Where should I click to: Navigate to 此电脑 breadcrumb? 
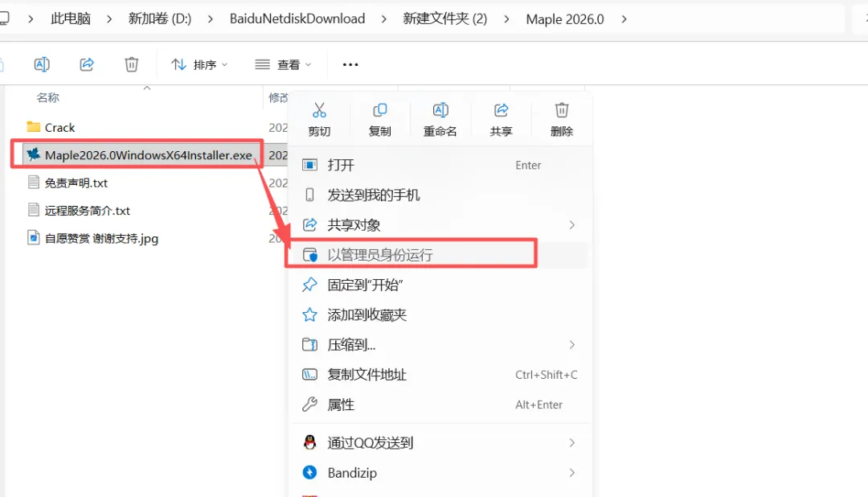click(71, 18)
